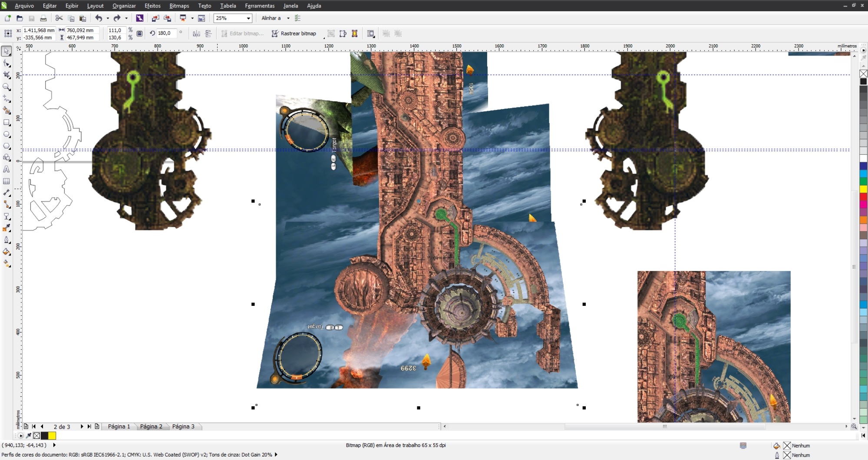Screen dimensions: 868x460
Task: Click the object width field 760,092 mm
Action: 82,30
